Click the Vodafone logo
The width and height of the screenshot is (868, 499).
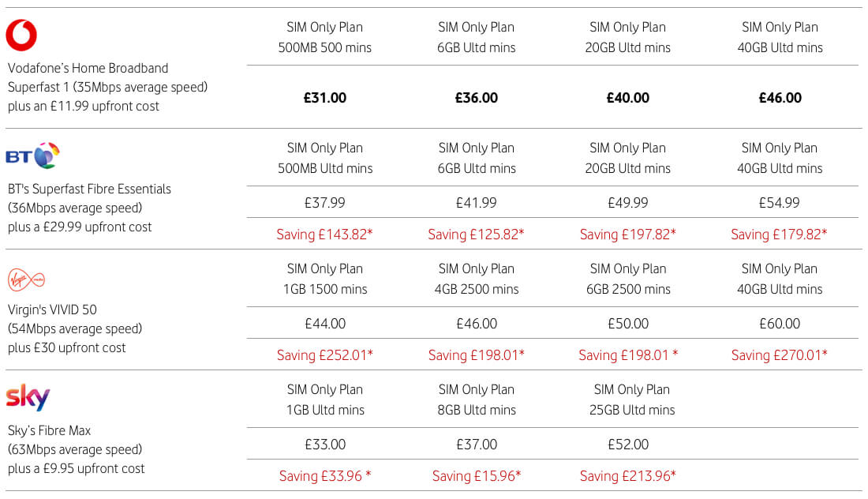[21, 36]
